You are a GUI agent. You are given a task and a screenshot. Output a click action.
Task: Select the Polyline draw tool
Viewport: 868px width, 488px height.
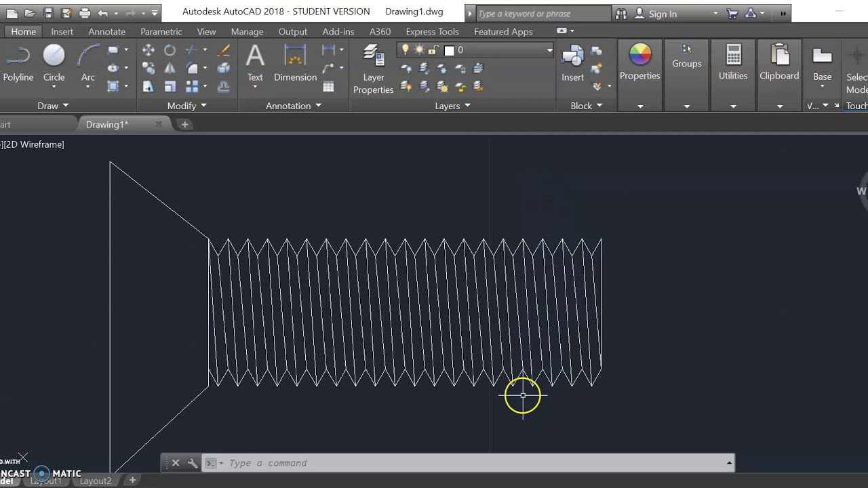coord(18,64)
